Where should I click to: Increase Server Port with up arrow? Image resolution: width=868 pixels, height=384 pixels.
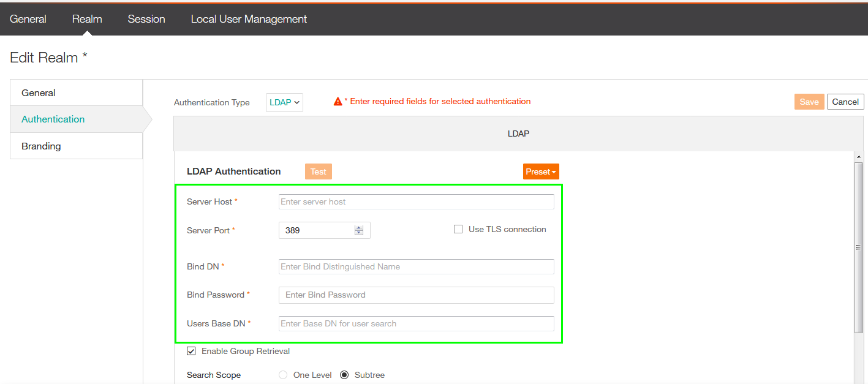pyautogui.click(x=359, y=228)
